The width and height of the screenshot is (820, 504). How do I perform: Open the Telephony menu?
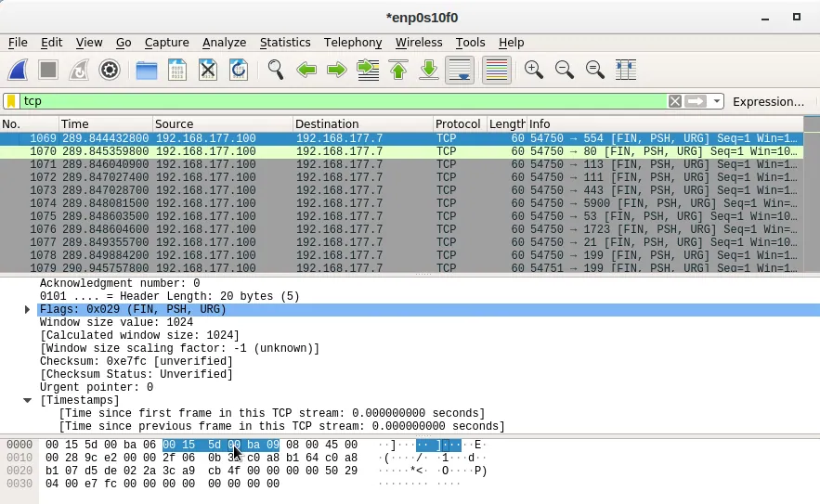pos(353,43)
